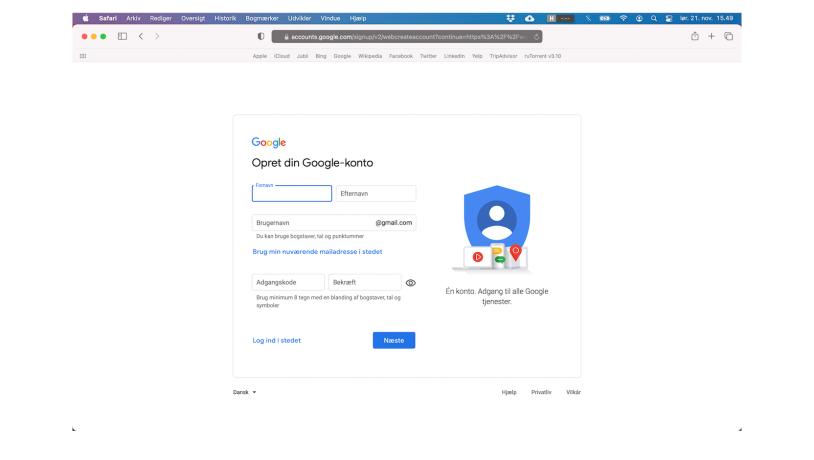814x460 pixels.
Task: Click Brug min nuværende mailadresse i stedet
Action: point(317,251)
